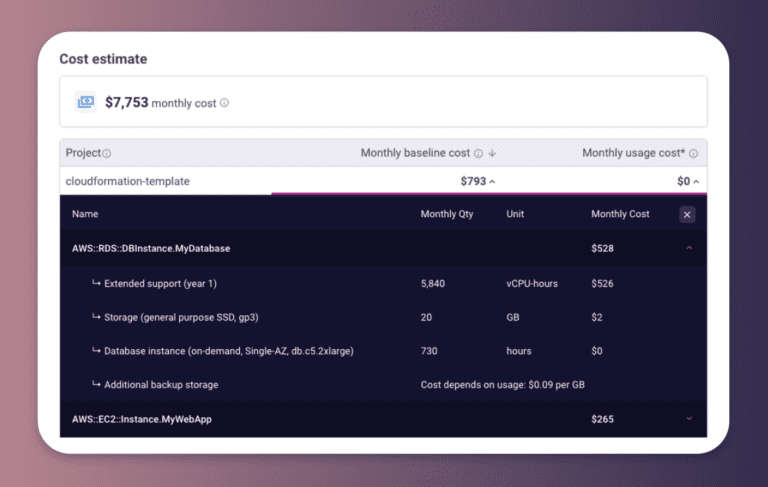Click the Project column header
Viewport: 768px width, 487px height.
tap(83, 153)
